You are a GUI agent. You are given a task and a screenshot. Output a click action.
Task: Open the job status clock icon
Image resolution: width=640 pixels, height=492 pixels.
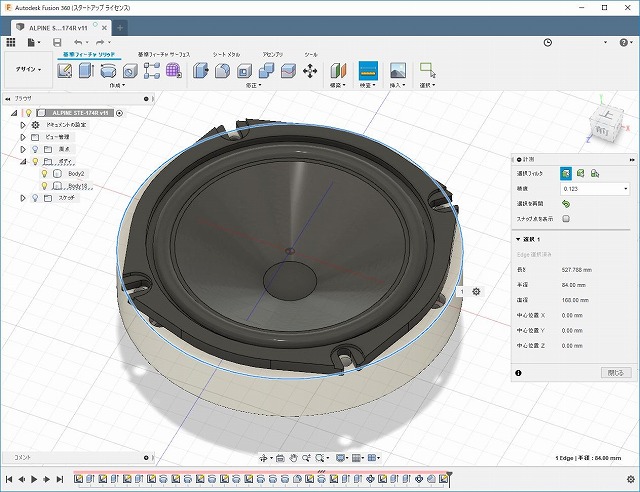(x=548, y=42)
